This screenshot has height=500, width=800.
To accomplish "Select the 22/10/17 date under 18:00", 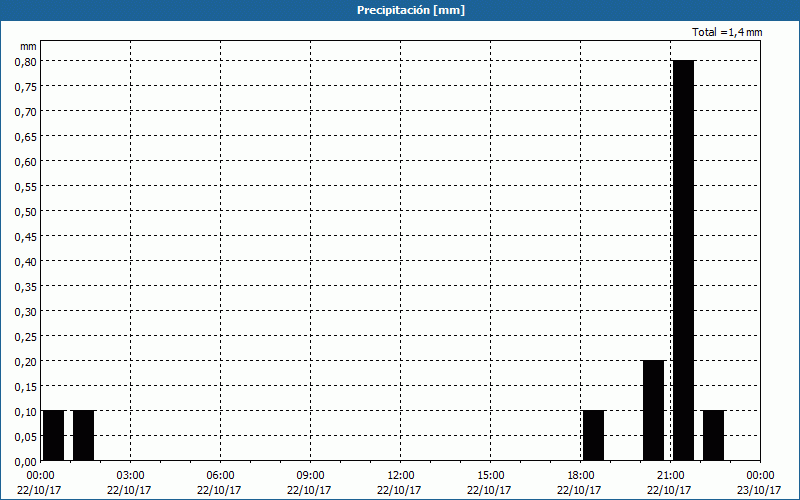I will 579,490.
